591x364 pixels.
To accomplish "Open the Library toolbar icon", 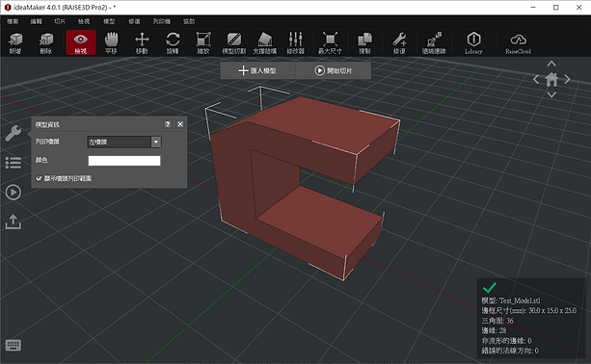I will pos(473,43).
